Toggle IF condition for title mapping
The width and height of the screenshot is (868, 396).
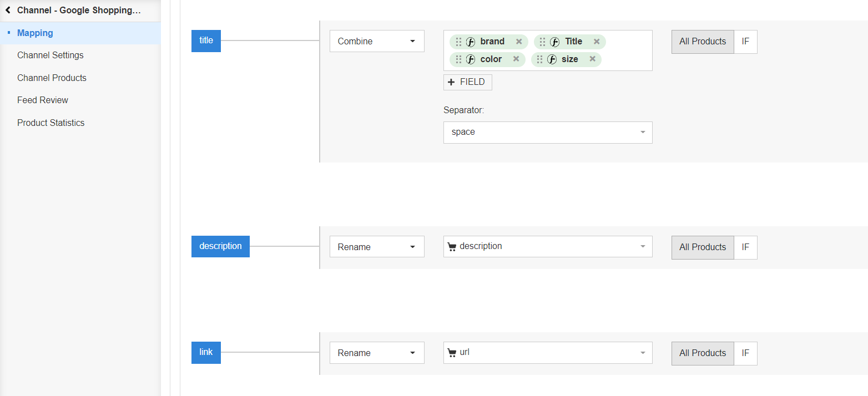[745, 42]
